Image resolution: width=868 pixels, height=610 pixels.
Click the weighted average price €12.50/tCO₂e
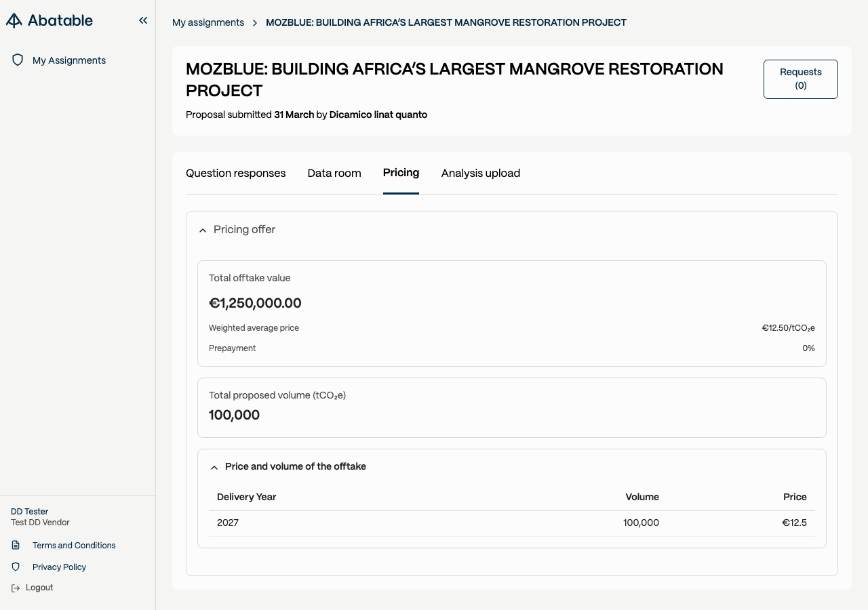(789, 328)
